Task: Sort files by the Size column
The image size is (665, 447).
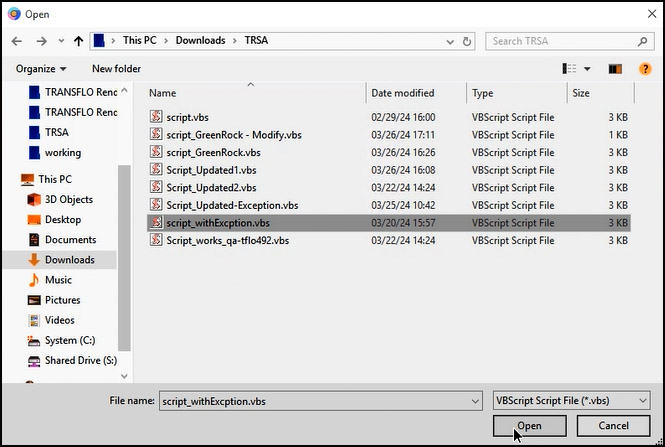Action: [x=581, y=93]
